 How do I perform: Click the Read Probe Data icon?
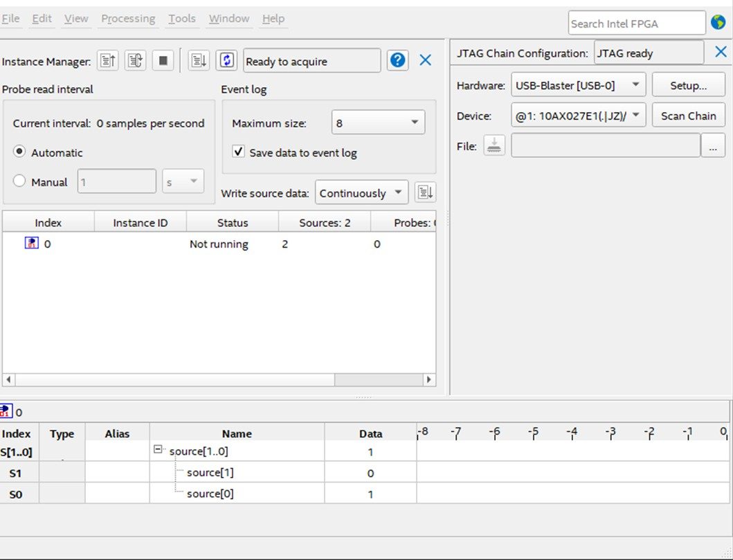tap(107, 61)
